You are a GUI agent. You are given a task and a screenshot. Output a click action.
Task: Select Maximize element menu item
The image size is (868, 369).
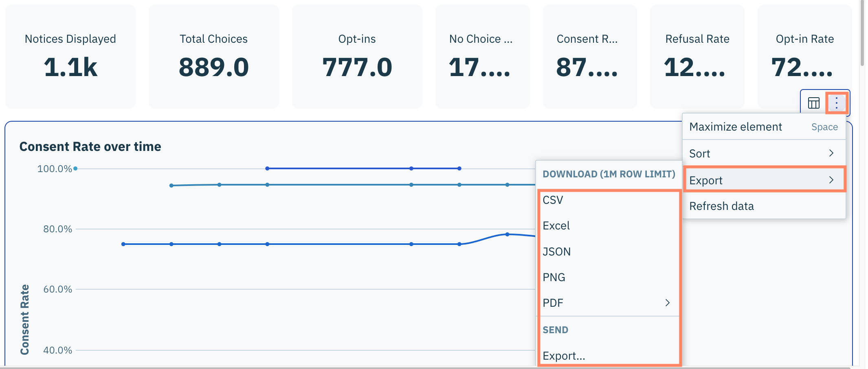736,127
